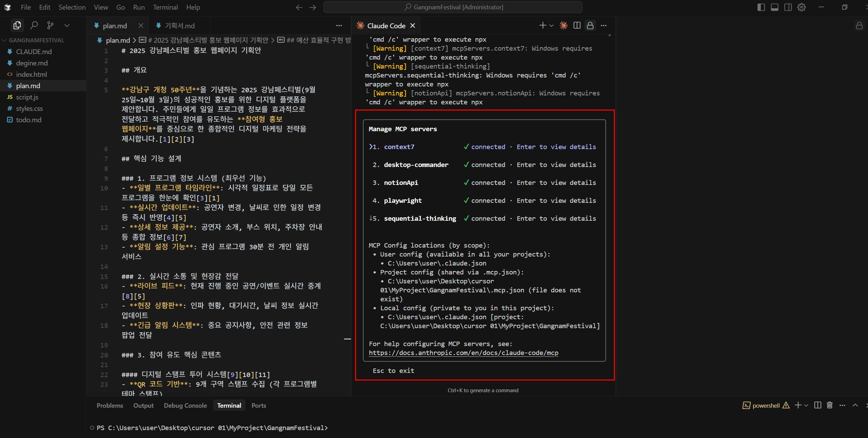Open styles.css in the file explorer
The width and height of the screenshot is (868, 438).
click(29, 108)
